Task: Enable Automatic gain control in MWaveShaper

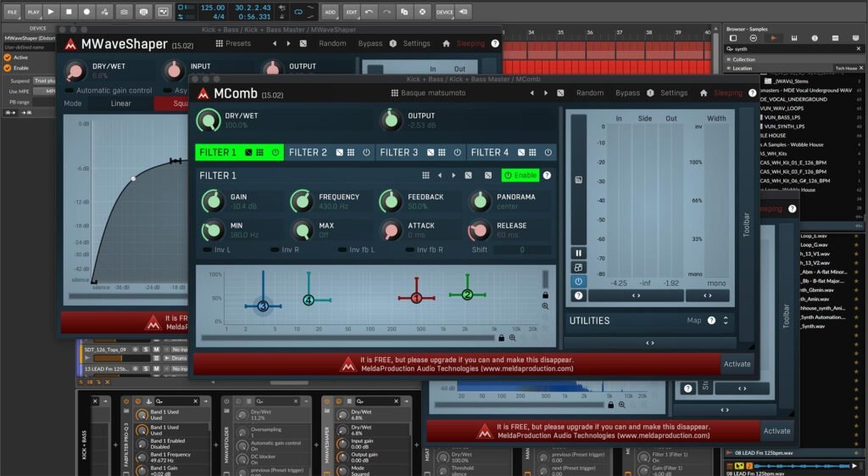Action: click(x=70, y=90)
